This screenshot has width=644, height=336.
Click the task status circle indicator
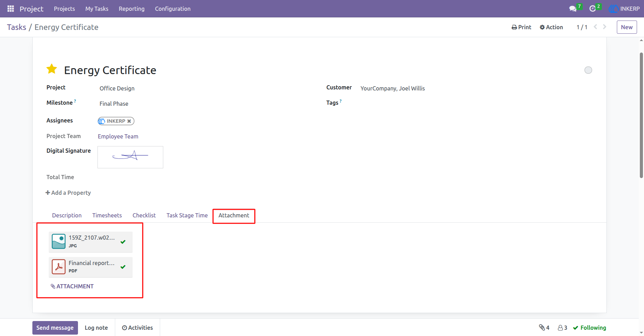click(588, 70)
